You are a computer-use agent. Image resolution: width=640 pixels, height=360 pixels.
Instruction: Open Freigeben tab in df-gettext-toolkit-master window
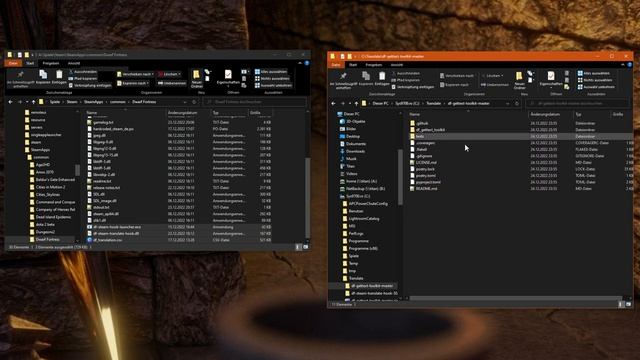tap(374, 65)
